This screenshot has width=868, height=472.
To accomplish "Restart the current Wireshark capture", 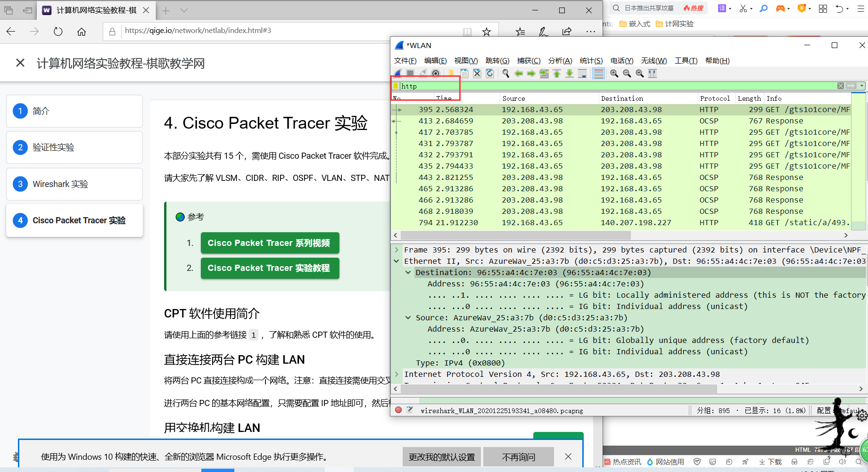I will [x=423, y=73].
